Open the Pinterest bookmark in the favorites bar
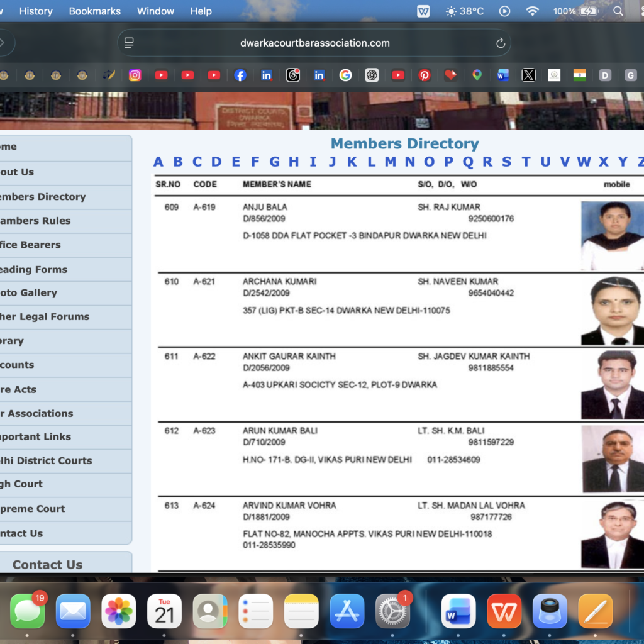 click(425, 75)
